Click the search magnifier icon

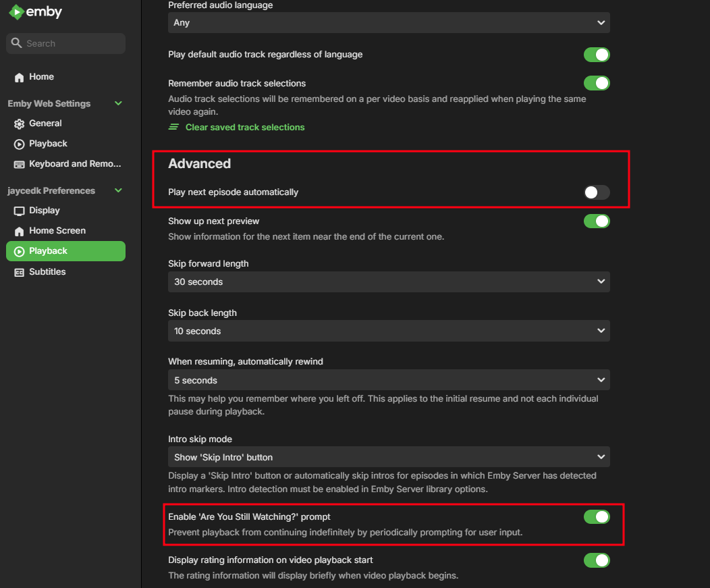[x=16, y=44]
